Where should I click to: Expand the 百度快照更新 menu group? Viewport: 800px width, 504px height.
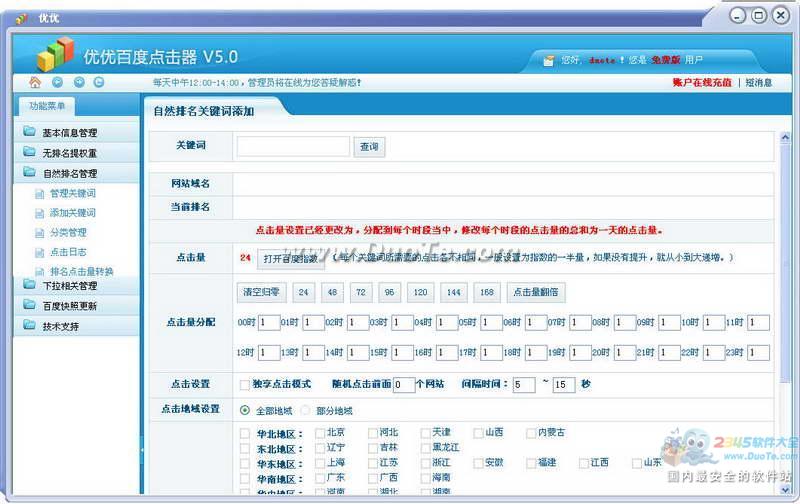[77, 306]
